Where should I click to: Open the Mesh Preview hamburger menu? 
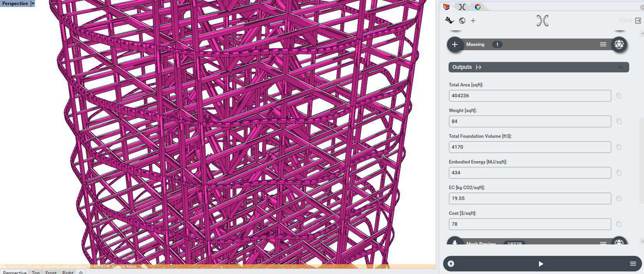pos(603,243)
